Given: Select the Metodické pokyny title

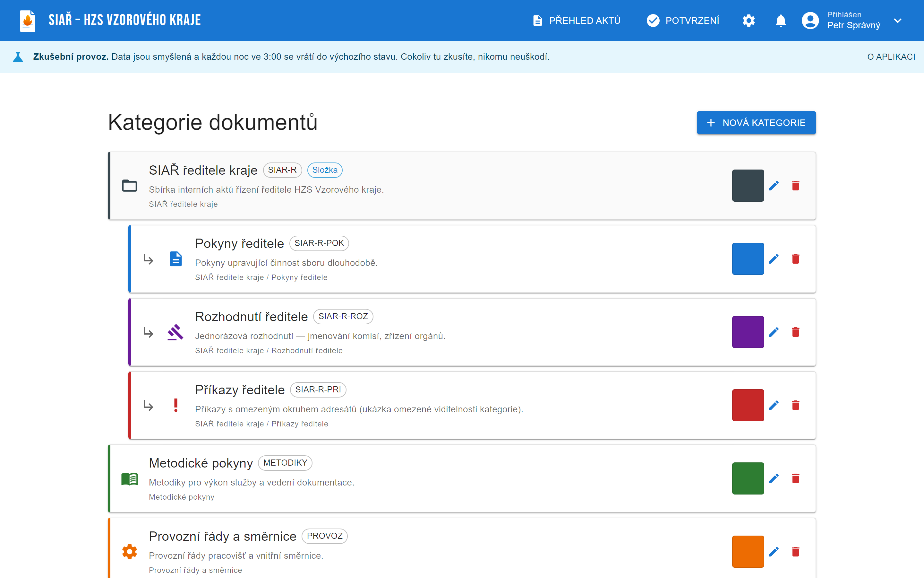Looking at the screenshot, I should pyautogui.click(x=201, y=463).
